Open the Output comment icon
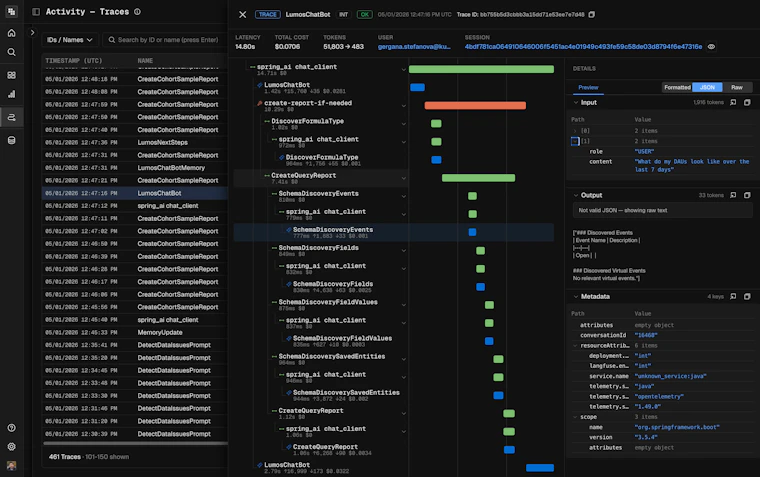The height and width of the screenshot is (477, 760). coord(733,195)
